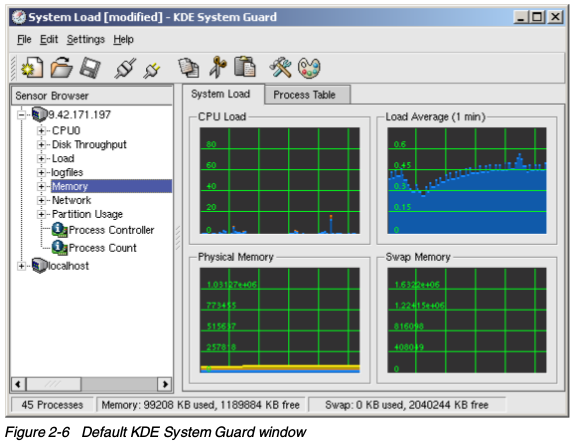The width and height of the screenshot is (582, 443).
Task: Open the Help menu
Action: pyautogui.click(x=124, y=39)
